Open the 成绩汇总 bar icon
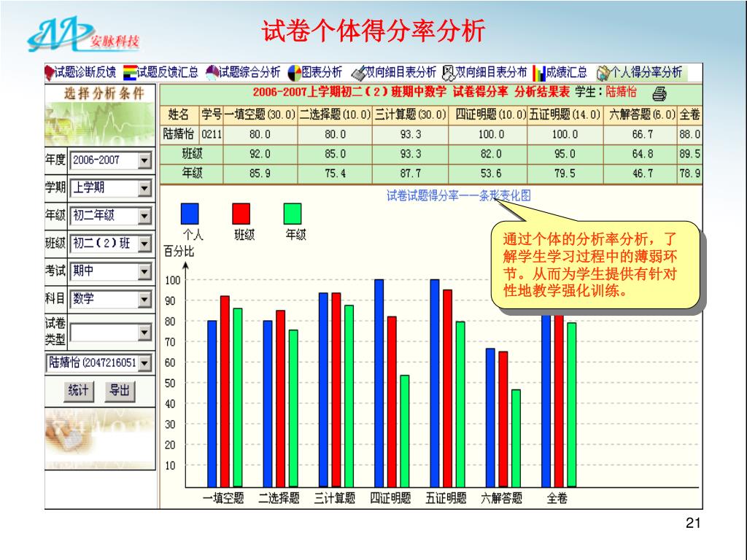The image size is (747, 560). point(539,72)
